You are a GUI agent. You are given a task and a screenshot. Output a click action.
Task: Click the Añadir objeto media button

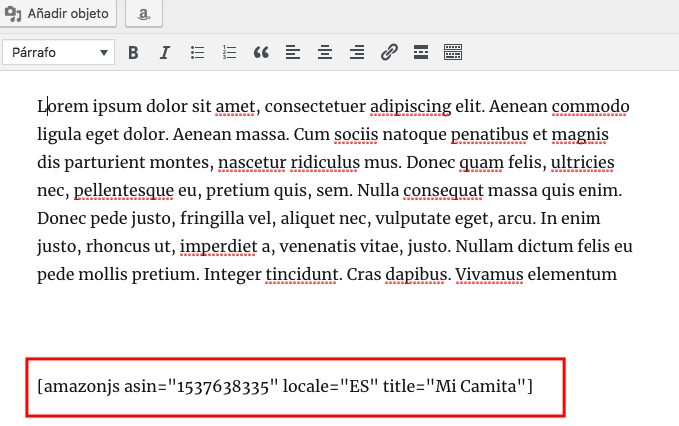click(57, 13)
